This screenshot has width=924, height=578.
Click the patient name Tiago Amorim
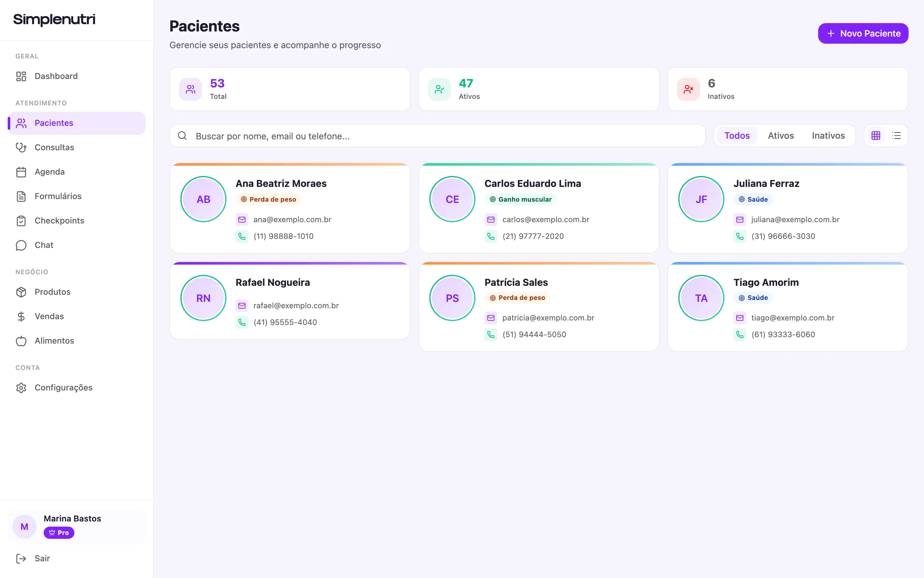point(766,283)
